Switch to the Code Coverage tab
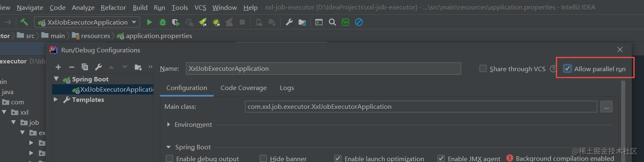 point(243,88)
